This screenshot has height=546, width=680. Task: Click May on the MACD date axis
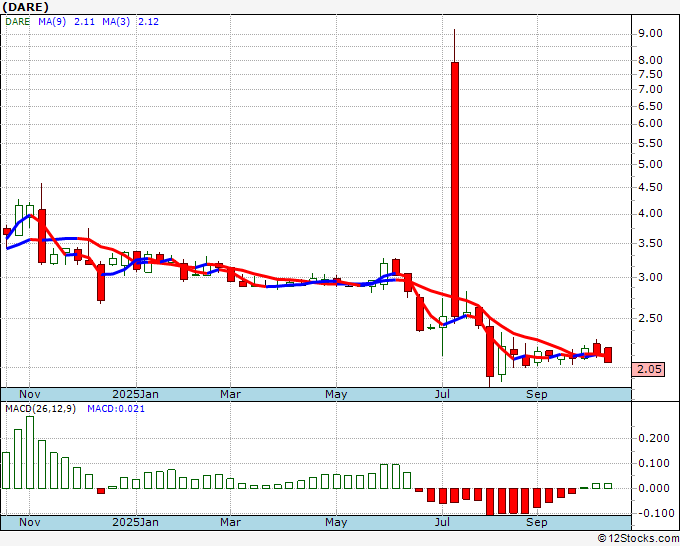click(336, 522)
